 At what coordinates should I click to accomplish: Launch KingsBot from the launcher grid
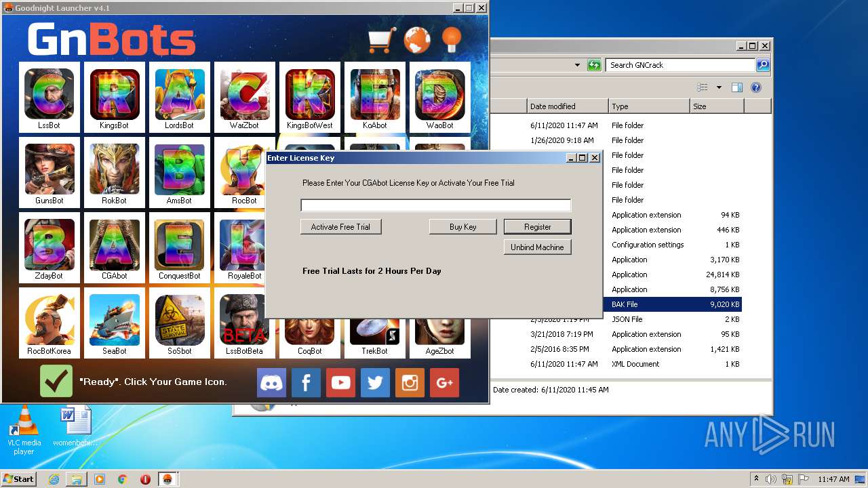click(114, 97)
